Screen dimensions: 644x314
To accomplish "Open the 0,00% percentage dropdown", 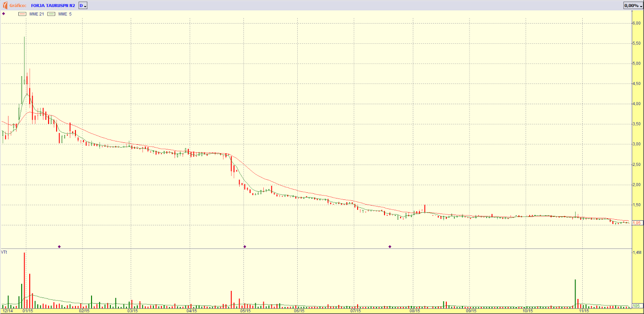I will [x=633, y=5].
